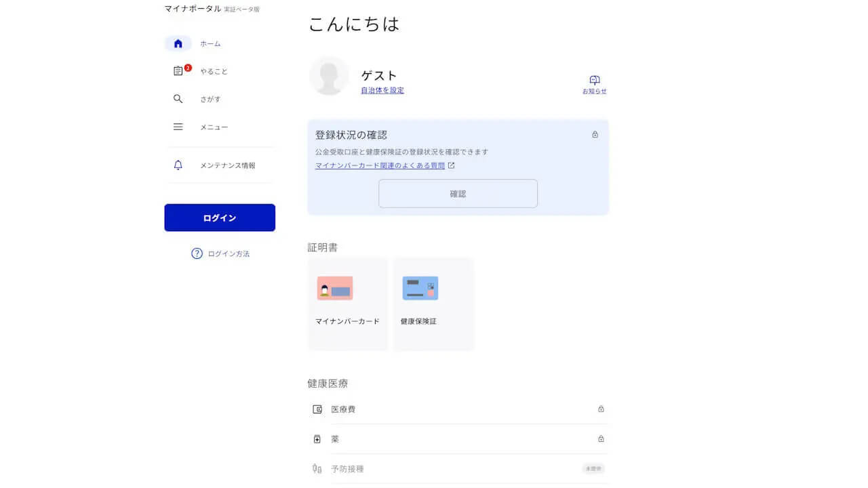The height and width of the screenshot is (488, 868).
Task: Click the メンテナンス情報 bell icon
Action: 178,165
